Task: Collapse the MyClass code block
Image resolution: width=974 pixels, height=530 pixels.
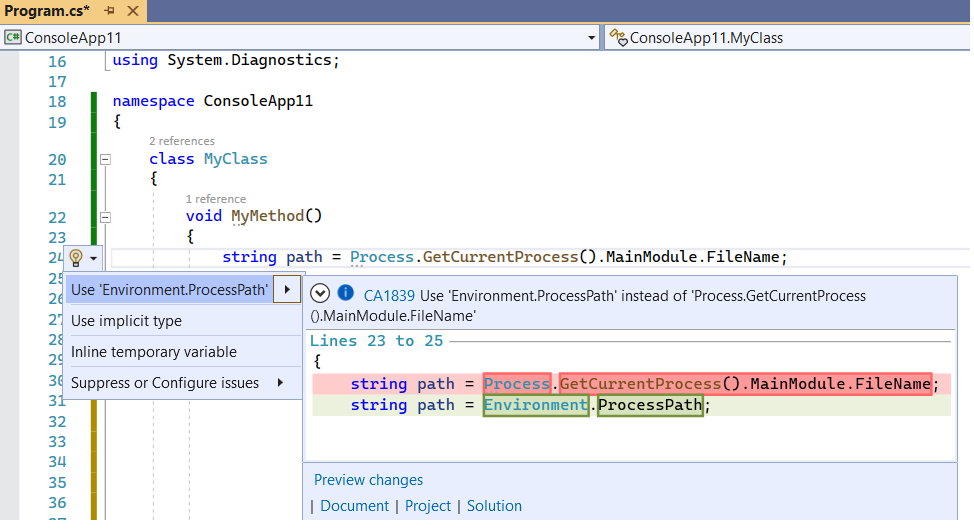Action: pos(105,159)
